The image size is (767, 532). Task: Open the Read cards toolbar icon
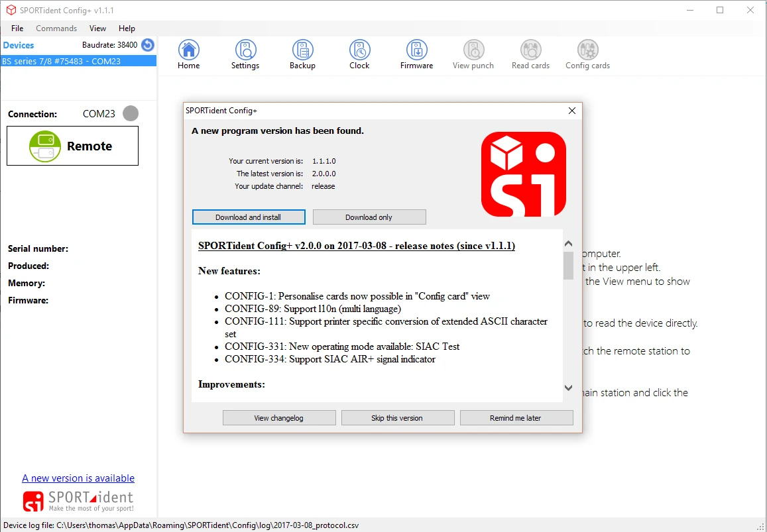(x=530, y=54)
